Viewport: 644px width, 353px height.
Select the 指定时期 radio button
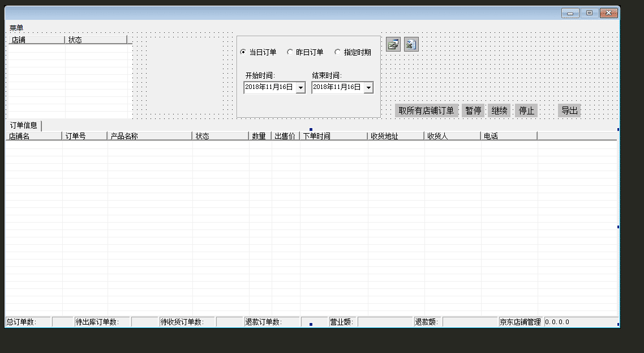tap(338, 52)
